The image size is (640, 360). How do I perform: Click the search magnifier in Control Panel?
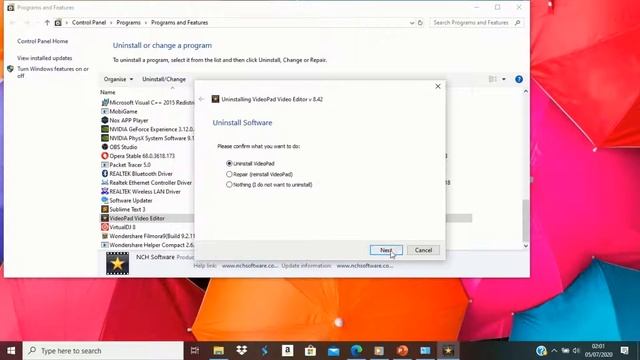[518, 22]
